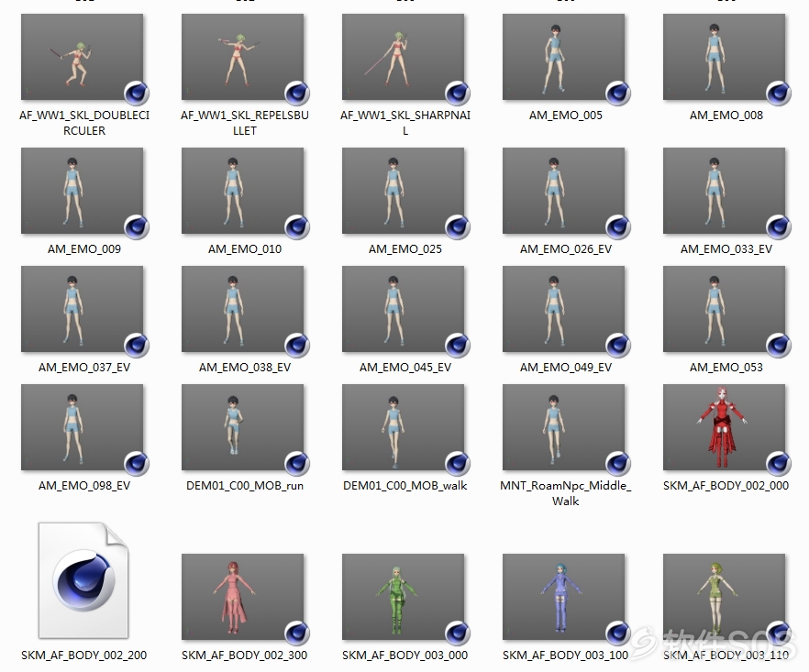The image size is (809, 672).
Task: Select the AF_WW1_SKL_DOUBLECIRCULER file thumbnail
Action: [x=82, y=57]
